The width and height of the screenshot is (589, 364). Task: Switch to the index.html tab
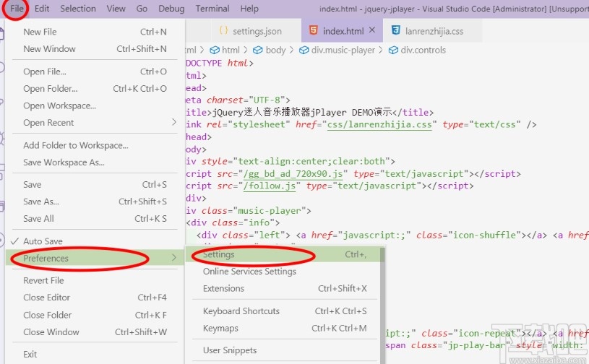343,31
